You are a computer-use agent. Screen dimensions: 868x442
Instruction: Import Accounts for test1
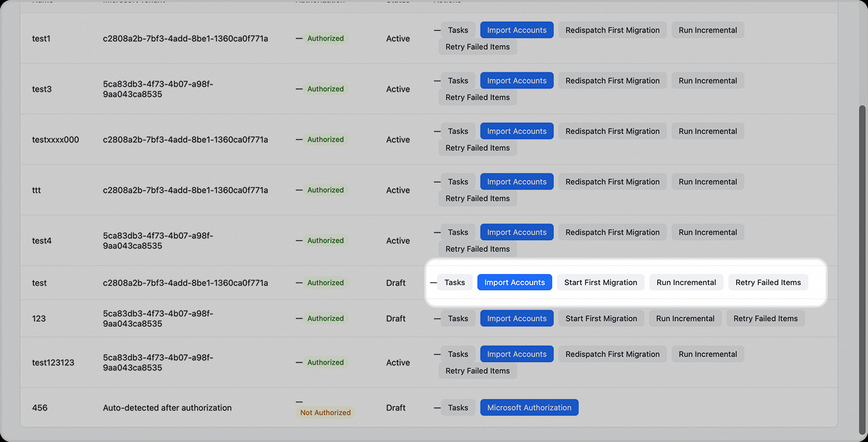(517, 30)
